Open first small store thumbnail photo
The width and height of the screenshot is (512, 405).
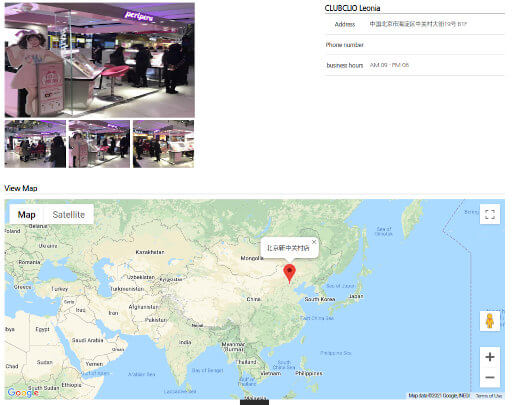[35, 144]
